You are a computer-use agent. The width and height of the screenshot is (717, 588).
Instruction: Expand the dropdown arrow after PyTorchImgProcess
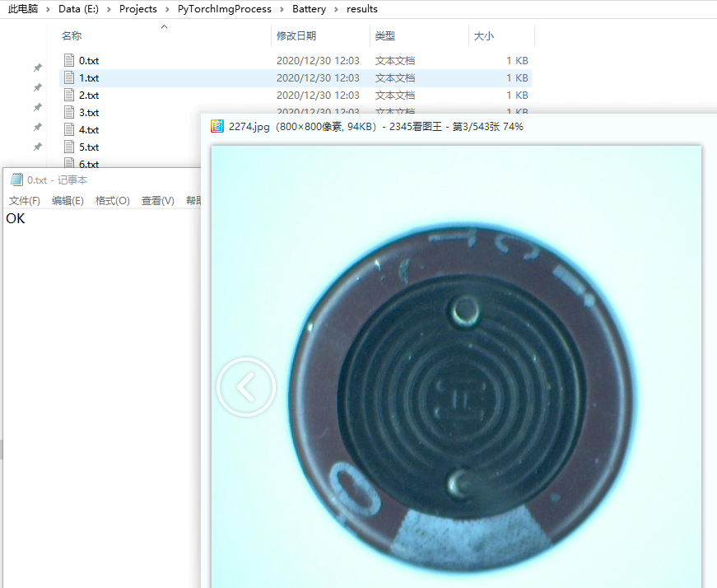[x=282, y=9]
